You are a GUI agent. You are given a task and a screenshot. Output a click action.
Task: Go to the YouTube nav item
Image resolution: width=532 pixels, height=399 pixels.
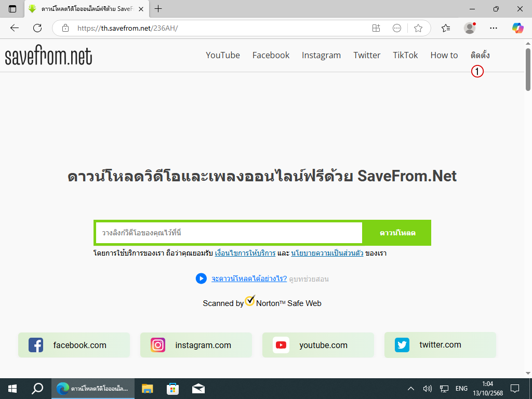tap(222, 55)
